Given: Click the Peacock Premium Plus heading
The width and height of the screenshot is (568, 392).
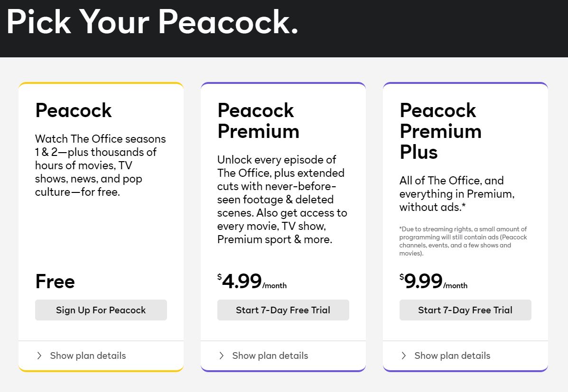Looking at the screenshot, I should click(x=440, y=131).
